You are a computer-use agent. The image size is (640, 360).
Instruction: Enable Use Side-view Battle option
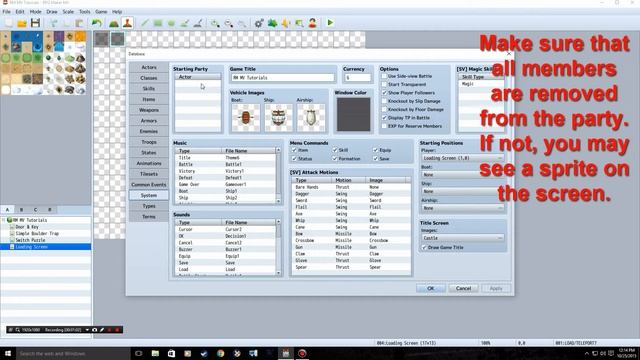(384, 76)
